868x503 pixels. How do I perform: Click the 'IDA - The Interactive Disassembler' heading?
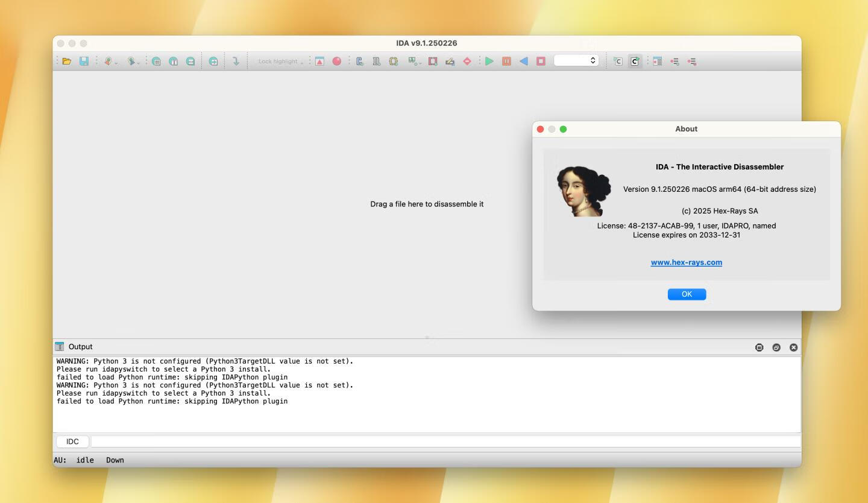[x=720, y=167]
